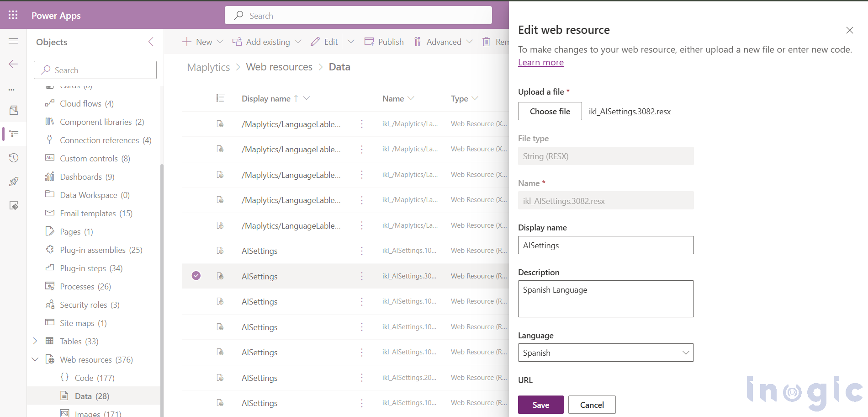Select Security roles tree item
This screenshot has width=868, height=417.
90,305
